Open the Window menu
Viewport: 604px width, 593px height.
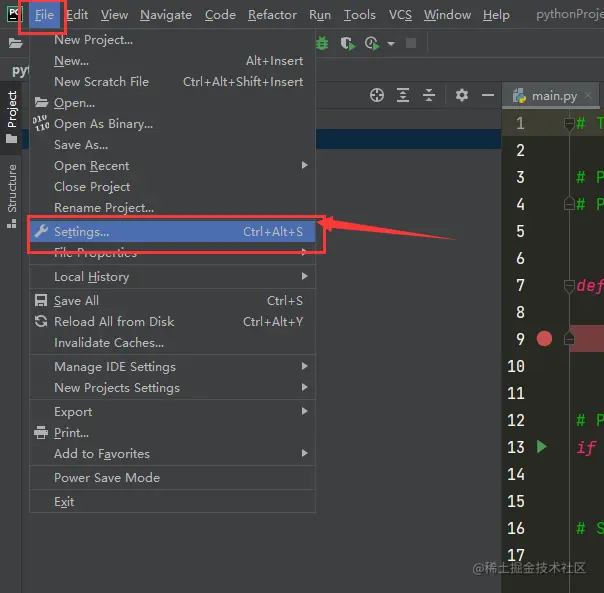pos(448,15)
